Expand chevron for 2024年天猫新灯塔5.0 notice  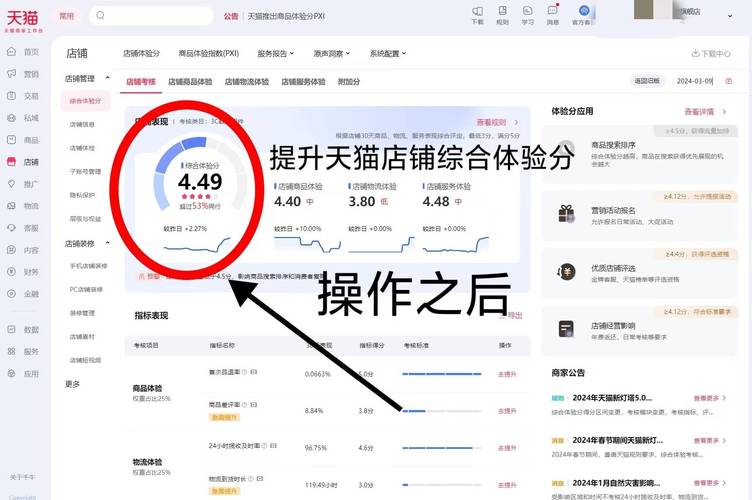(x=725, y=398)
